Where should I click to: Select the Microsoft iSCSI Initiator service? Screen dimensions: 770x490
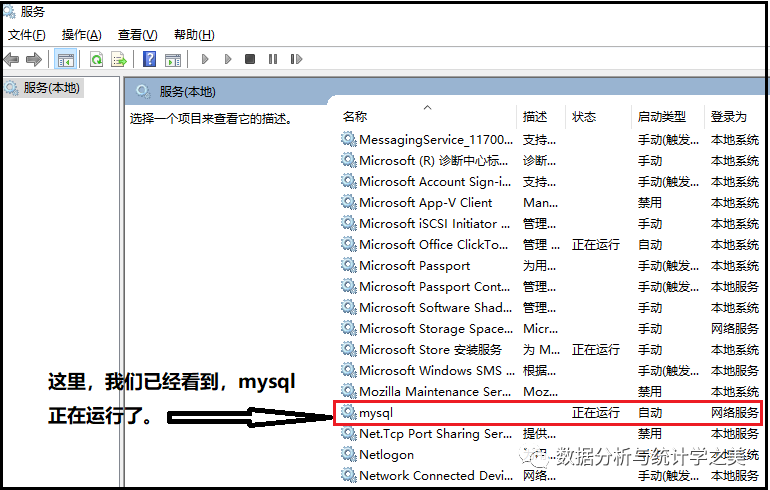click(435, 223)
